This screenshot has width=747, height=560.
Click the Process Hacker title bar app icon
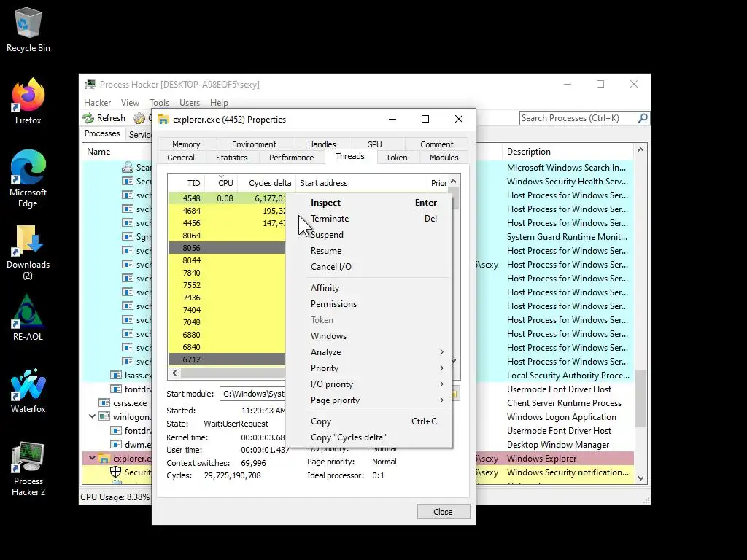90,85
